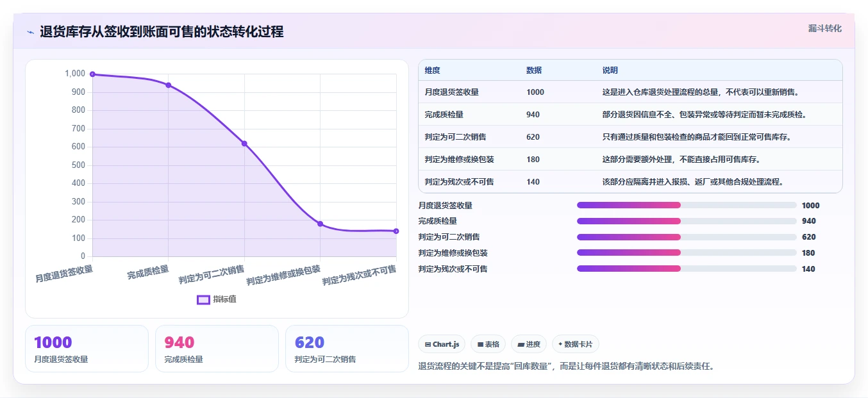Click the title 退货库存从签收到账面可售的状态转化过程
This screenshot has width=868, height=398.
click(x=162, y=32)
